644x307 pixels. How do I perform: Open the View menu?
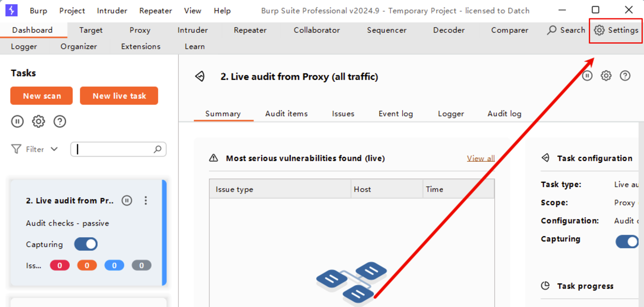pyautogui.click(x=192, y=11)
